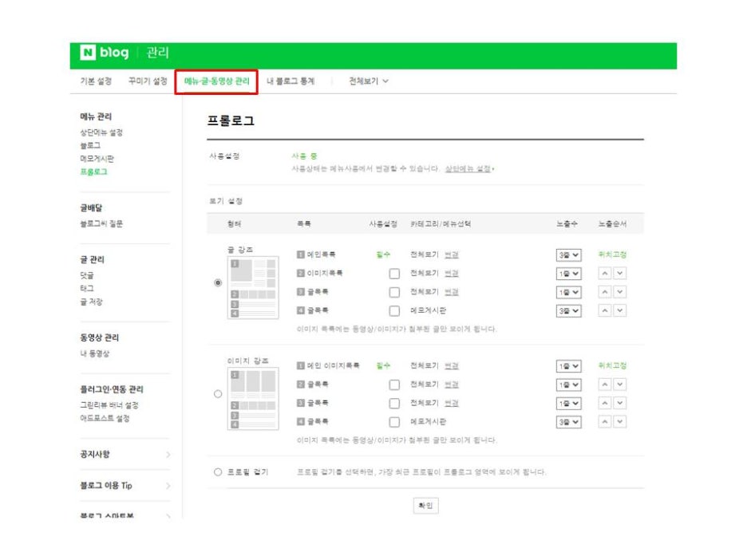Open 전체보기 dropdown in top navigation
Image resolution: width=747 pixels, height=560 pixels.
point(369,81)
